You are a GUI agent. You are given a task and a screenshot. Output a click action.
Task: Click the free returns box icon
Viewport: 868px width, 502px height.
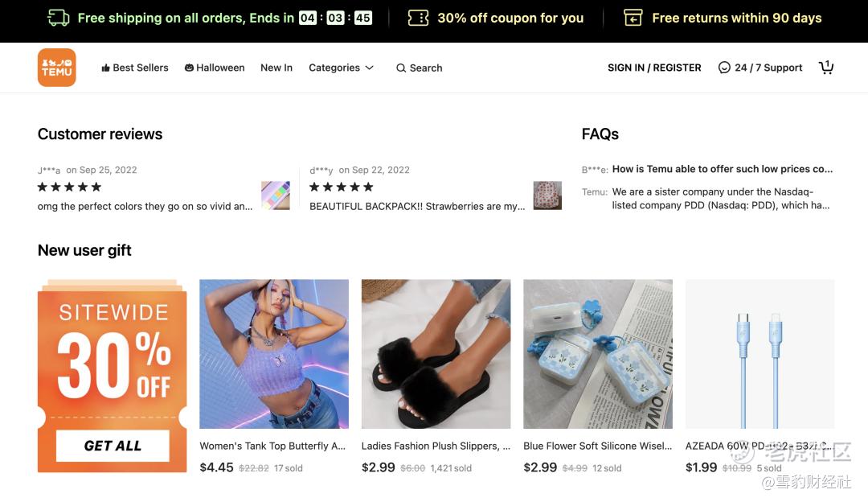coord(633,18)
